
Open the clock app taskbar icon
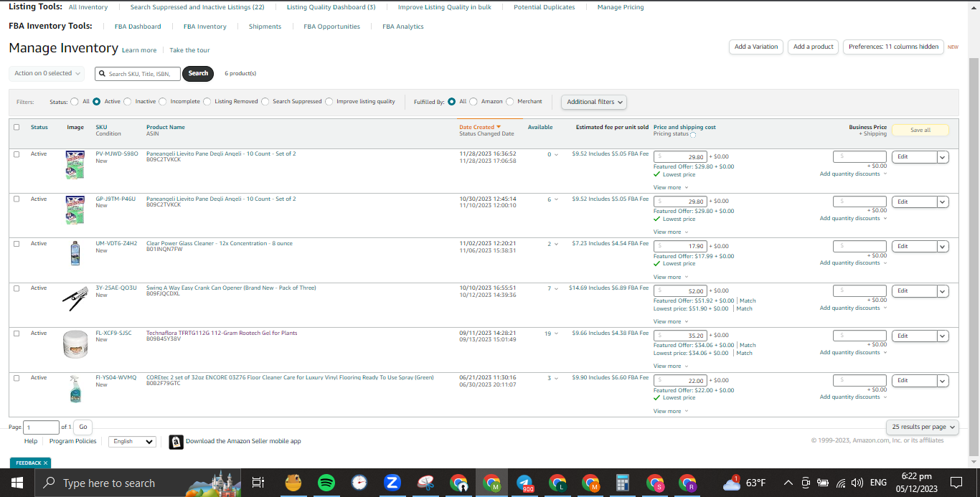[x=359, y=483]
